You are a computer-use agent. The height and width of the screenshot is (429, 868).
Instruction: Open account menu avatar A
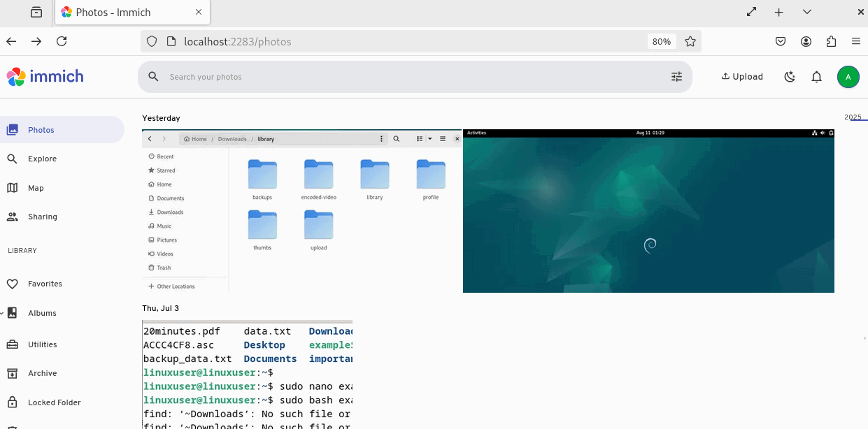click(848, 77)
